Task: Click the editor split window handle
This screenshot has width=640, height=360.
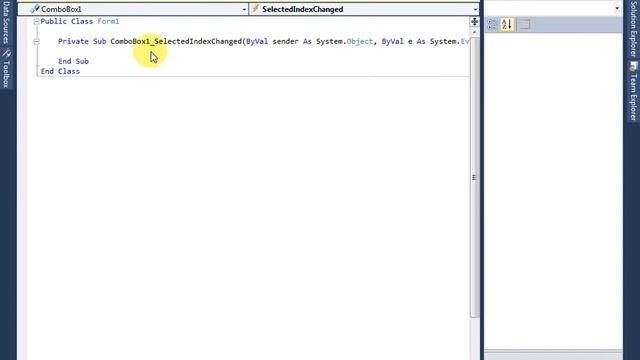Action: pyautogui.click(x=474, y=22)
